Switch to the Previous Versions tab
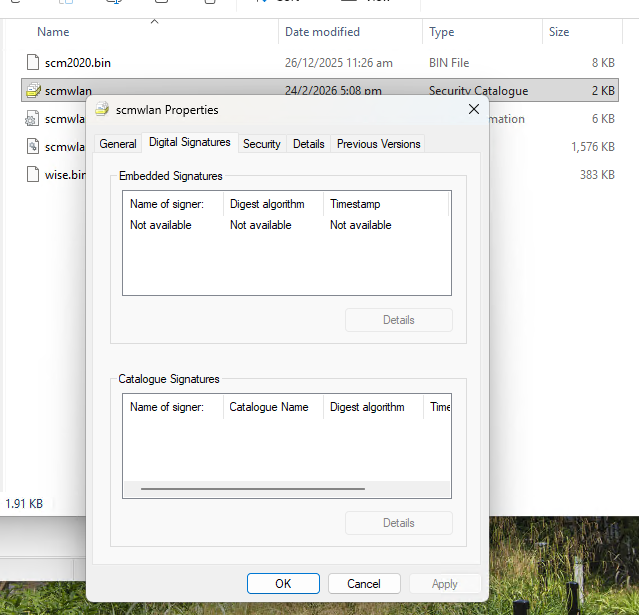The image size is (639, 615). tap(378, 144)
